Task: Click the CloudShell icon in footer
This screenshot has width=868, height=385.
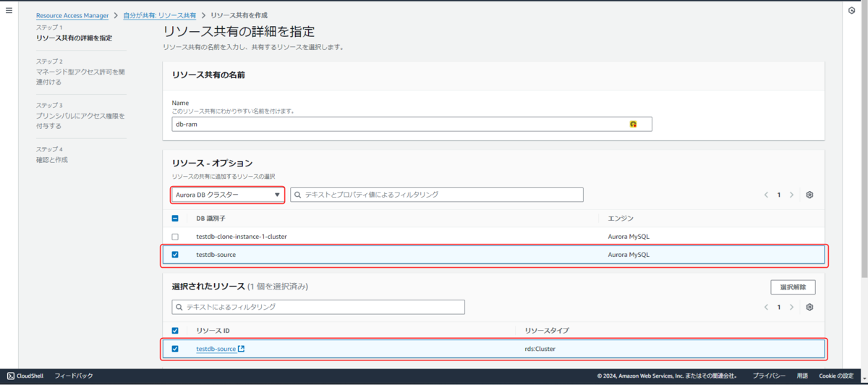Action: [x=11, y=376]
